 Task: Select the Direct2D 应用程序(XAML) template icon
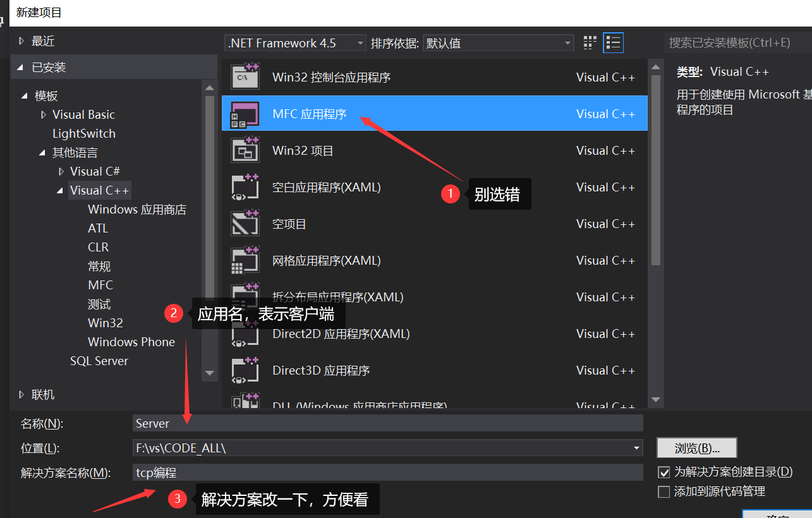coord(245,334)
